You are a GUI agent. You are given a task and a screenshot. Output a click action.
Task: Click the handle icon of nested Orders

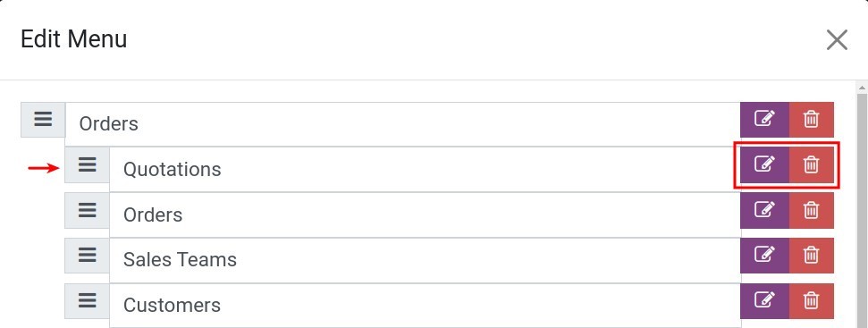point(87,210)
